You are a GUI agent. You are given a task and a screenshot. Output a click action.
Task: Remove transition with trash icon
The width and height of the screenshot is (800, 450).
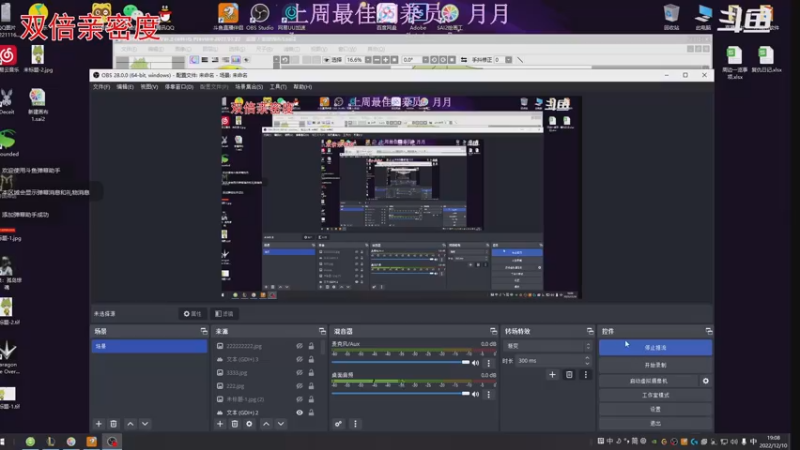click(569, 375)
